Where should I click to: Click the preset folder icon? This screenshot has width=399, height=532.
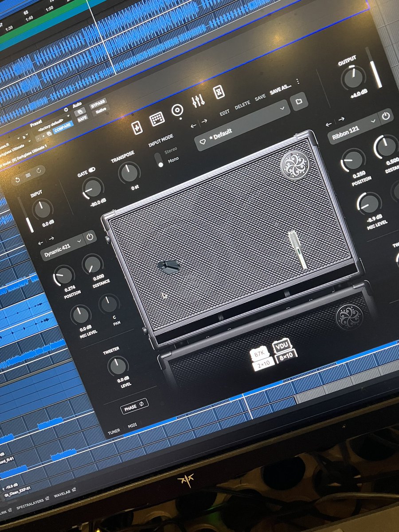(299, 102)
